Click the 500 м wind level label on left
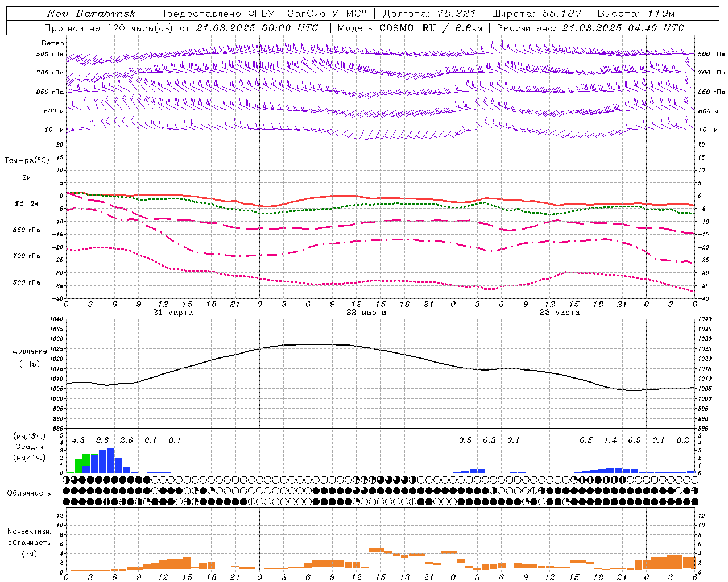 coord(54,111)
